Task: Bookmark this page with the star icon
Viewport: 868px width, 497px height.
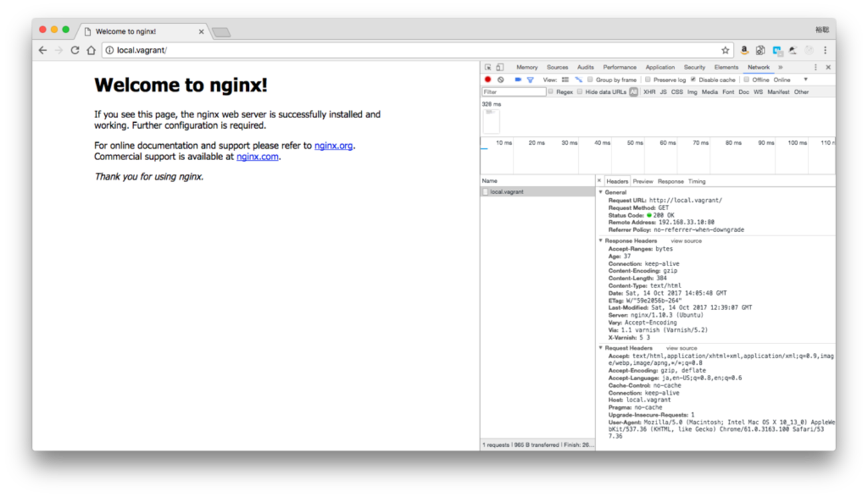Action: (x=725, y=50)
